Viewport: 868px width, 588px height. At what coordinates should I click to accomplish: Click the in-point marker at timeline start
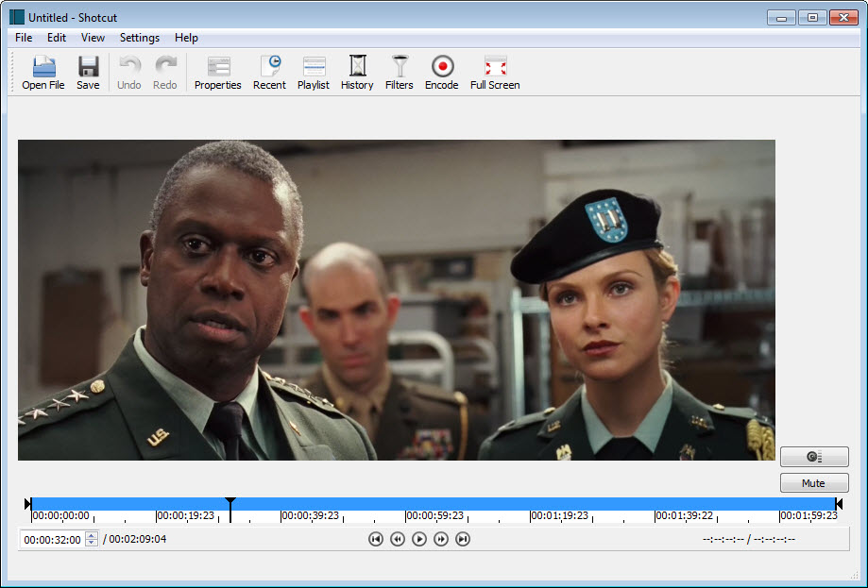coord(27,503)
